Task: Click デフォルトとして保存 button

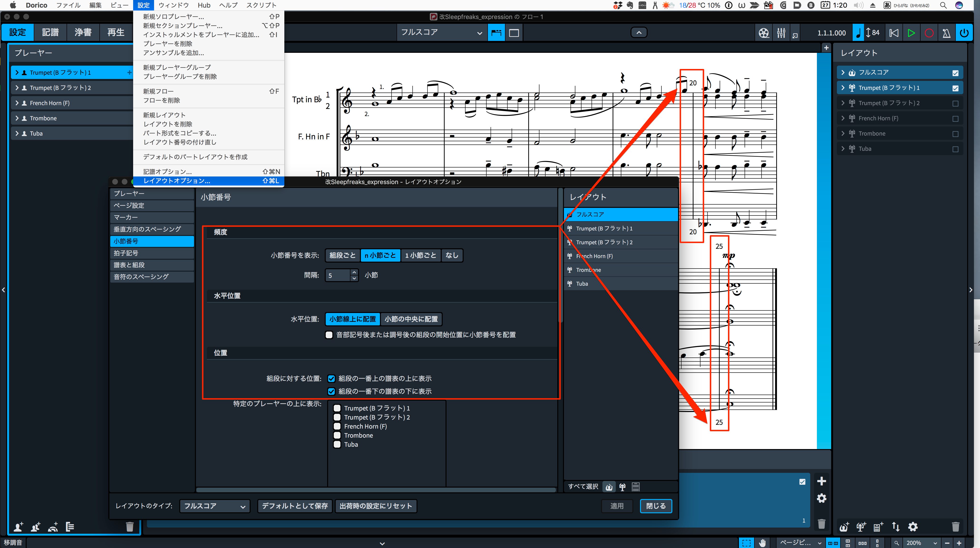Action: click(x=295, y=506)
